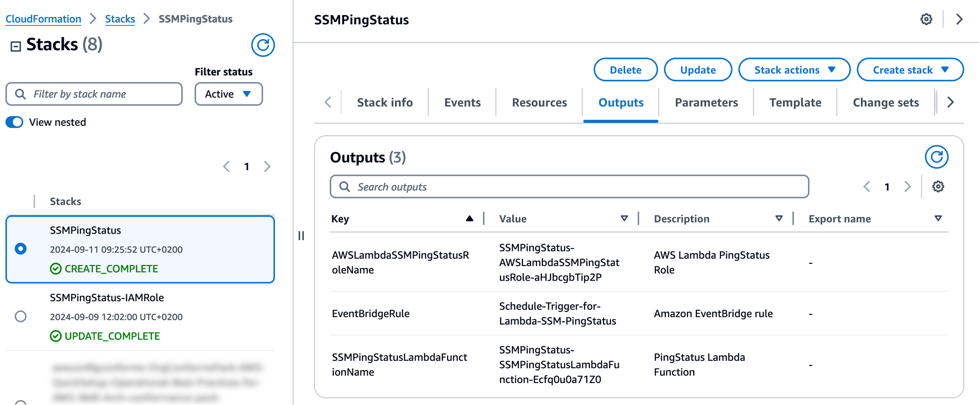Open the Stack actions dropdown
The height and width of the screenshot is (405, 980).
(x=794, y=70)
